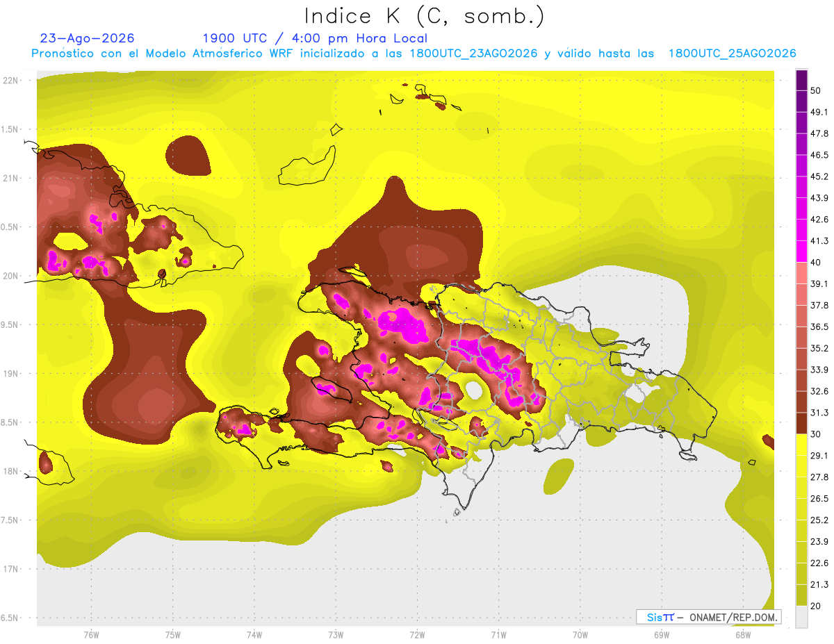This screenshot has height=644, width=834.
Task: Click the colorbar label '49.1'
Action: pyautogui.click(x=819, y=113)
